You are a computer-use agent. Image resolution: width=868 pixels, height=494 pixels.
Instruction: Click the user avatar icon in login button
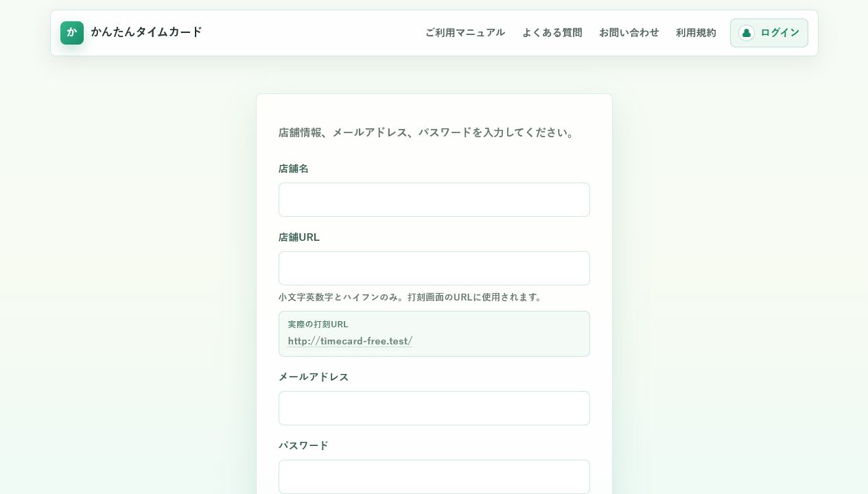[x=747, y=33]
